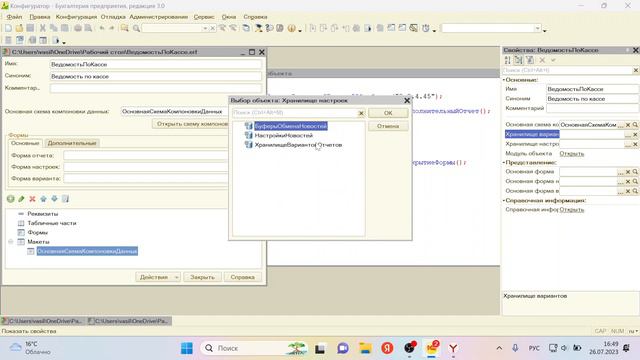The image size is (640, 360).
Task: Switch to the Дополнительные forms tab
Action: [72, 143]
